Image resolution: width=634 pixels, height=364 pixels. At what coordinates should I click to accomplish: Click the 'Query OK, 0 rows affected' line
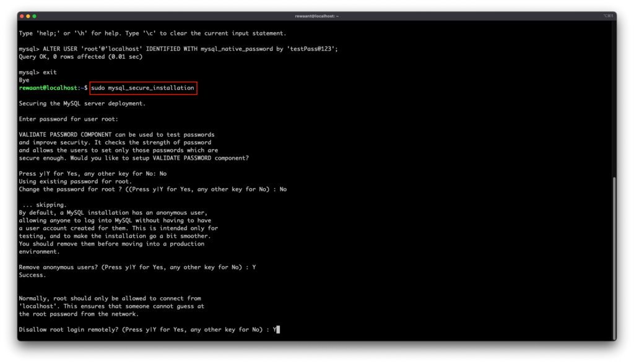click(80, 56)
